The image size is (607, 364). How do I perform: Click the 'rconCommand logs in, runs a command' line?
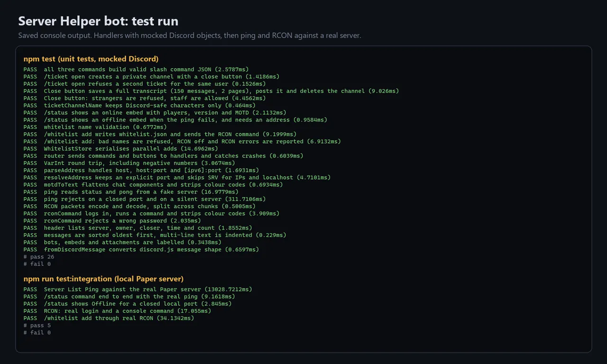tap(151, 213)
